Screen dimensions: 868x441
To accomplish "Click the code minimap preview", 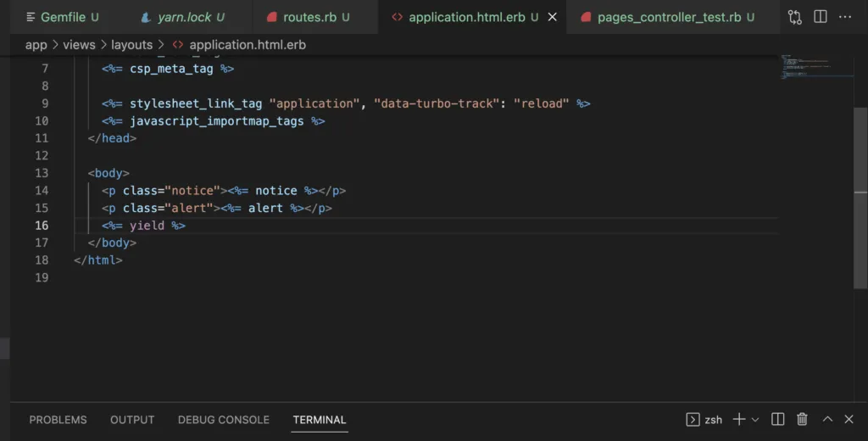I will tap(816, 66).
